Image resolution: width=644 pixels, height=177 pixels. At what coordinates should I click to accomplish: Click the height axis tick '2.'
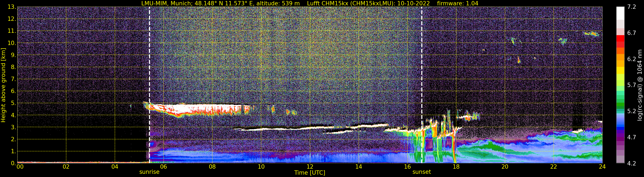click(13, 139)
